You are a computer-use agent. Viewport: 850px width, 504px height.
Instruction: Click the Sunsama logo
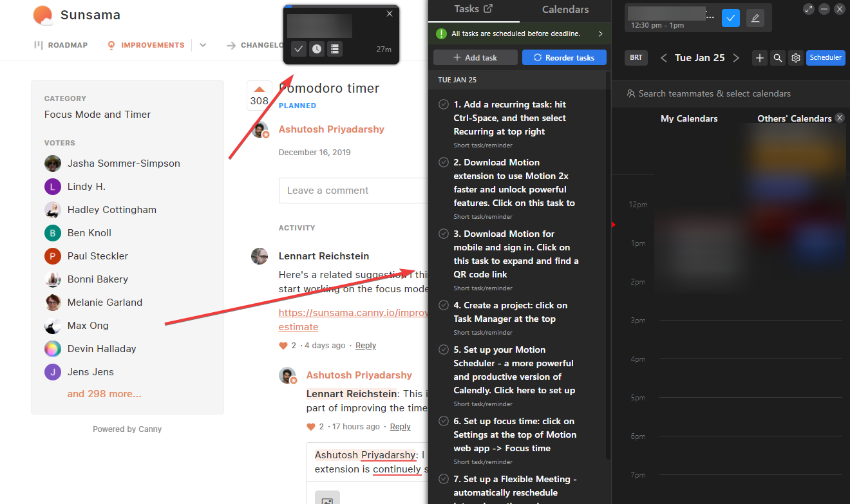coord(43,15)
